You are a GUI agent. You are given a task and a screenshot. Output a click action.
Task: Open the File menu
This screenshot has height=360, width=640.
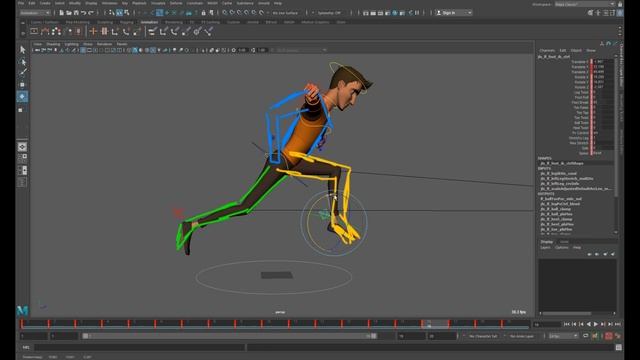[21, 3]
